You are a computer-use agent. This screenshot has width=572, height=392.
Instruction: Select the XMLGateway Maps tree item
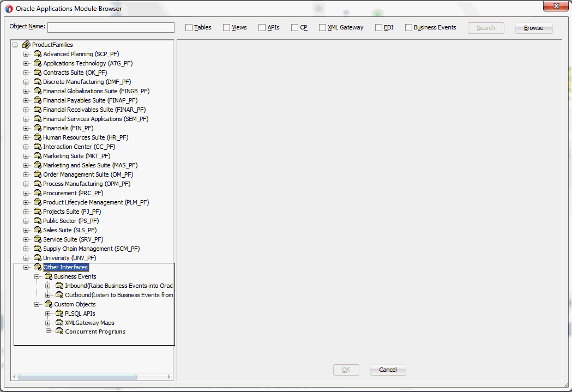click(89, 323)
